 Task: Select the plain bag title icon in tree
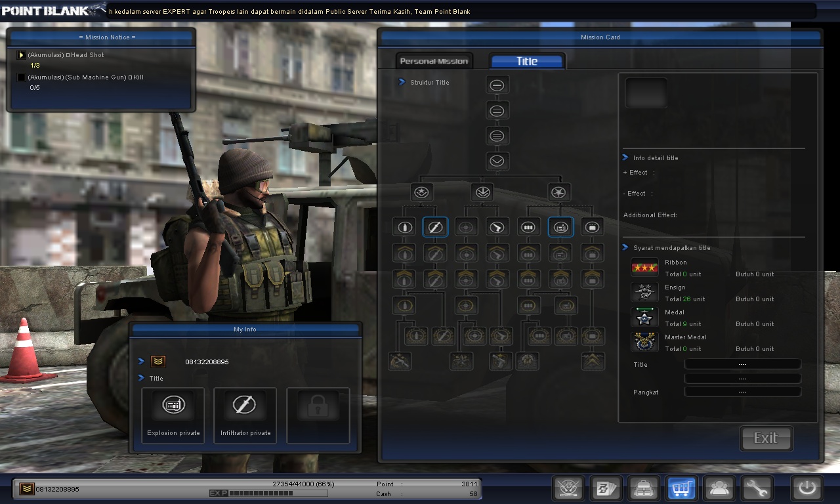[592, 227]
